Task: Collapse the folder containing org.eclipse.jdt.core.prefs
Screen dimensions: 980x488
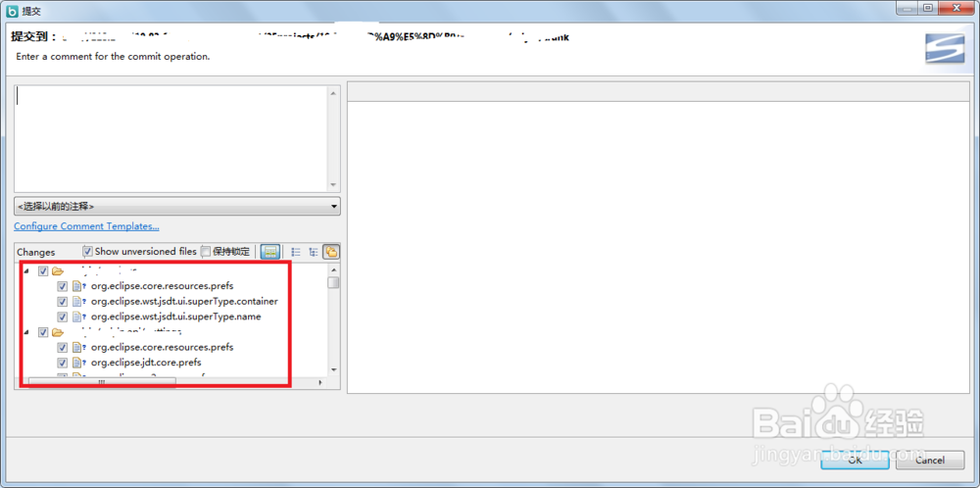Action: coord(25,332)
